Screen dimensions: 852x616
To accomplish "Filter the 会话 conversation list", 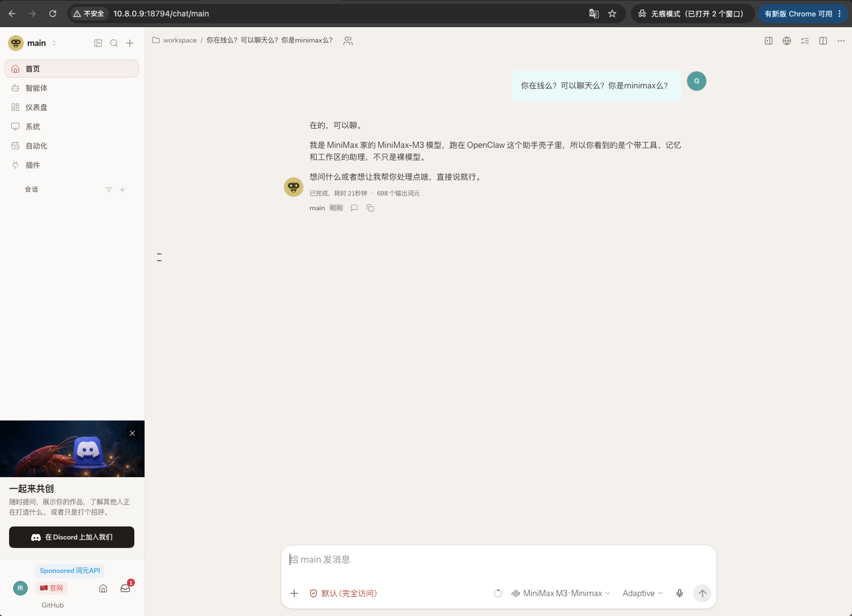I will pyautogui.click(x=109, y=190).
